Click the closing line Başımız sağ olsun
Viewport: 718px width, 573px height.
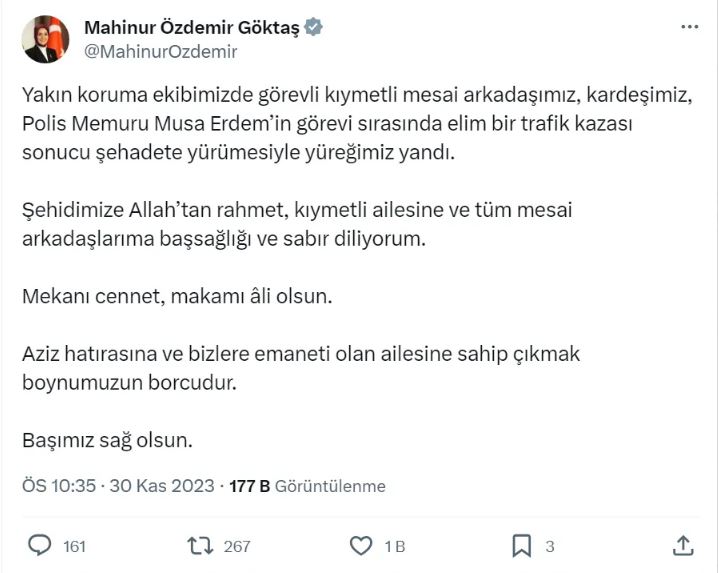tap(106, 439)
